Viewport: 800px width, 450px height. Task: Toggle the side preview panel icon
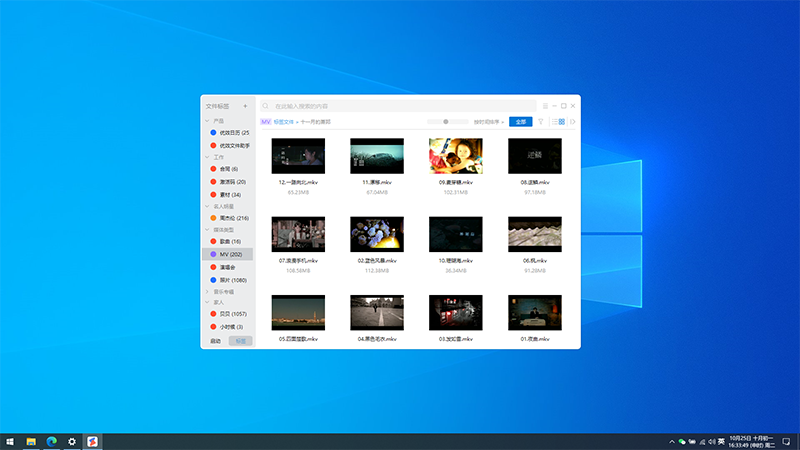[573, 122]
